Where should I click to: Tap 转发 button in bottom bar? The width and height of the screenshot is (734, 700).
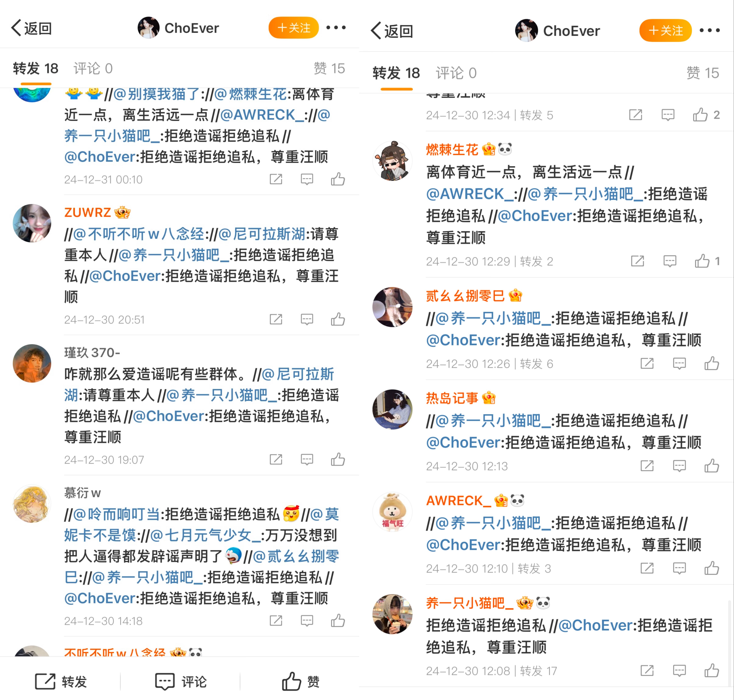pos(60,682)
